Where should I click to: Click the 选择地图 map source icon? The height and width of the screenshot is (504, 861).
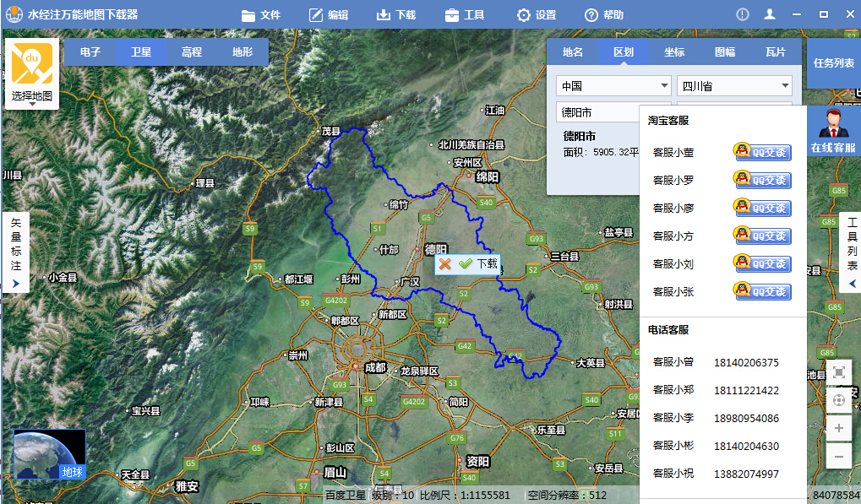[32, 73]
